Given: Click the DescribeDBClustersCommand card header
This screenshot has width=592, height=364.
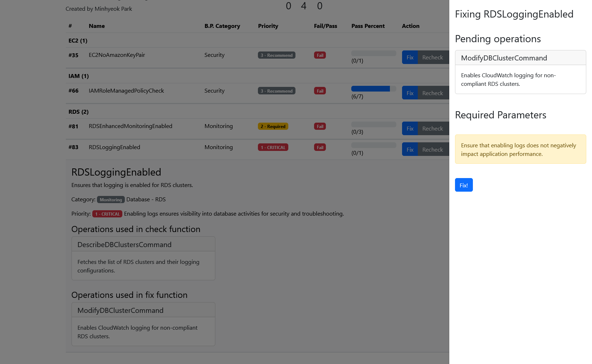Looking at the screenshot, I should coord(143,245).
